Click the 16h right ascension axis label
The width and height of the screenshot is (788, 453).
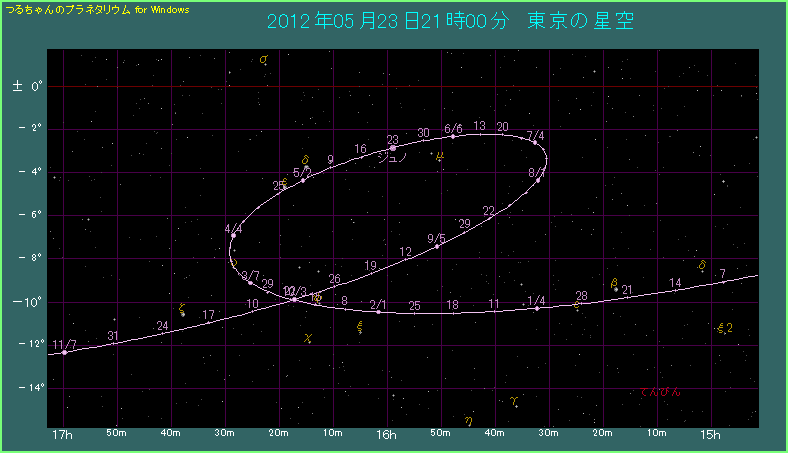(x=386, y=435)
